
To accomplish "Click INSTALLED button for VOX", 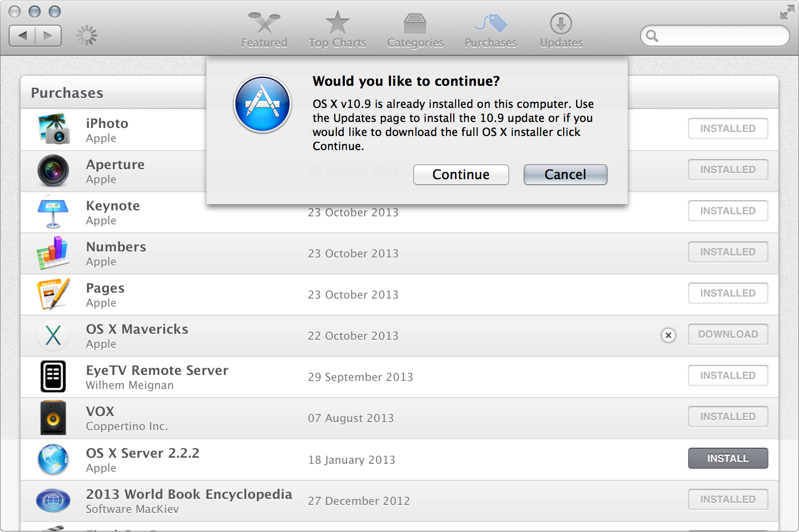I will coord(728,417).
